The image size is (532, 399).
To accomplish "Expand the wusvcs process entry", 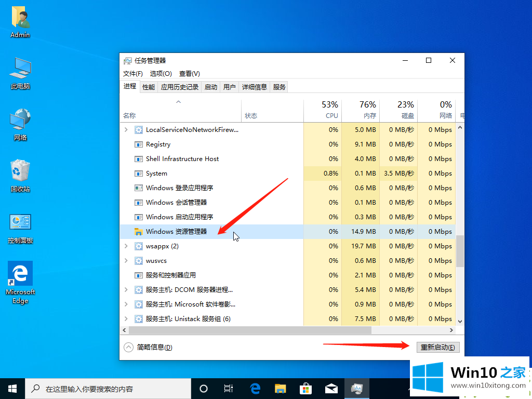I will click(x=126, y=260).
